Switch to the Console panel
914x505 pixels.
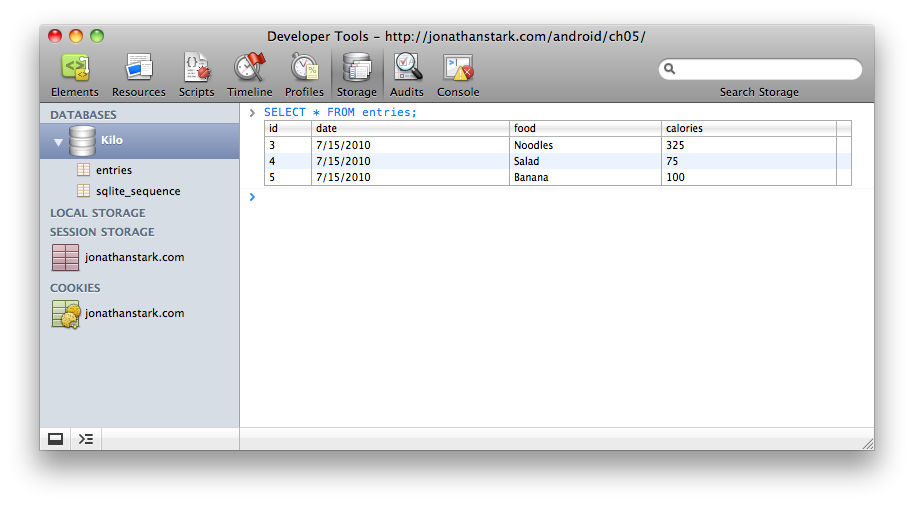[458, 75]
